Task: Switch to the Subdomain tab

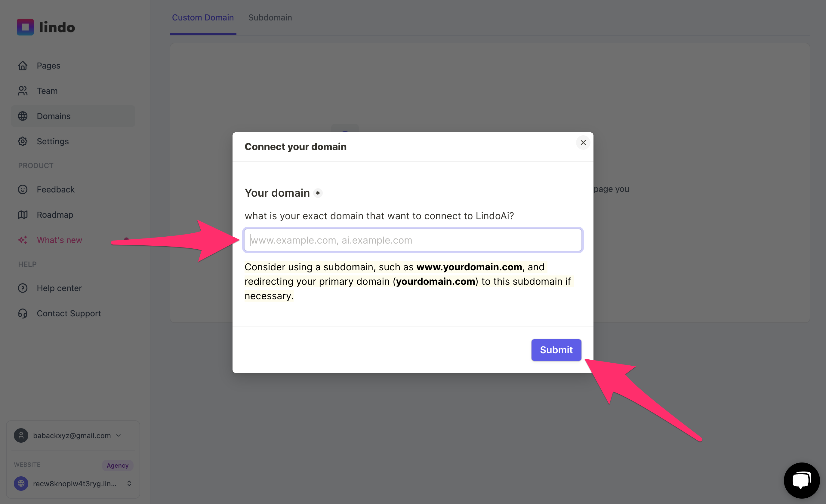Action: pos(270,17)
